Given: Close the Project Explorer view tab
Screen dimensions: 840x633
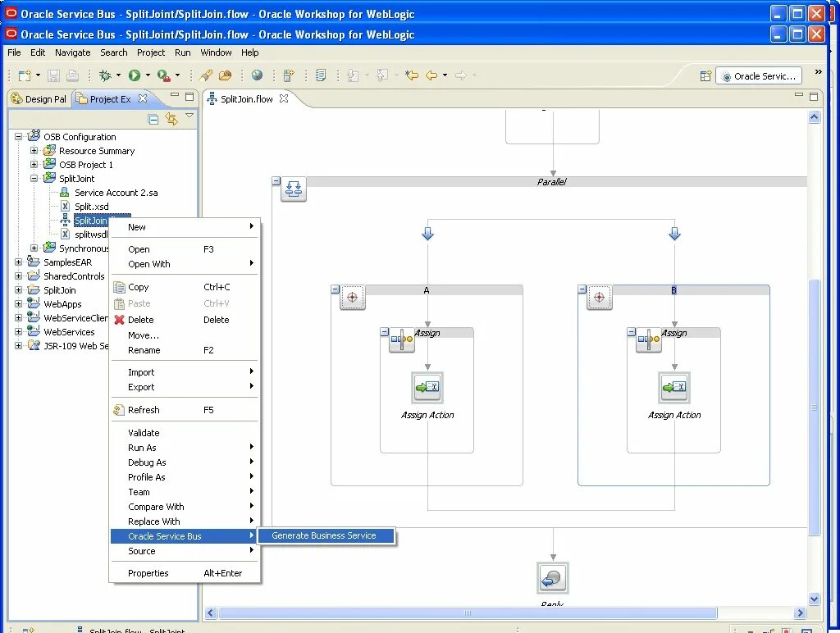Looking at the screenshot, I should click(143, 98).
